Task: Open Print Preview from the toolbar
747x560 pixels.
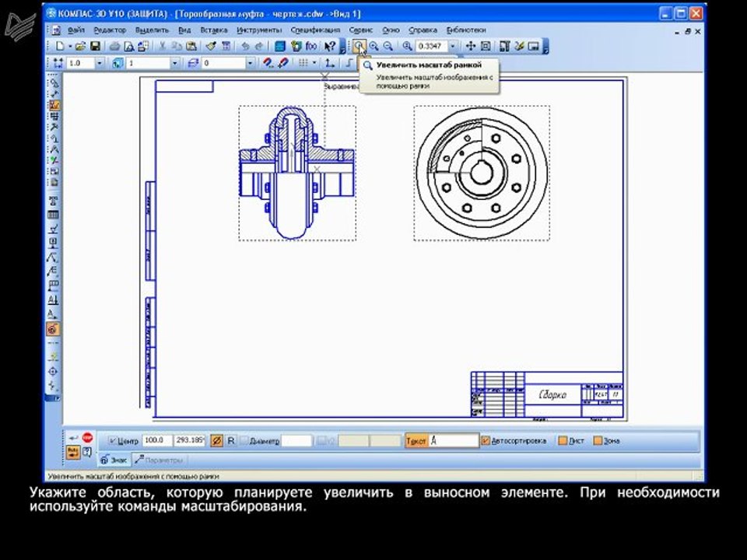Action: click(x=128, y=46)
